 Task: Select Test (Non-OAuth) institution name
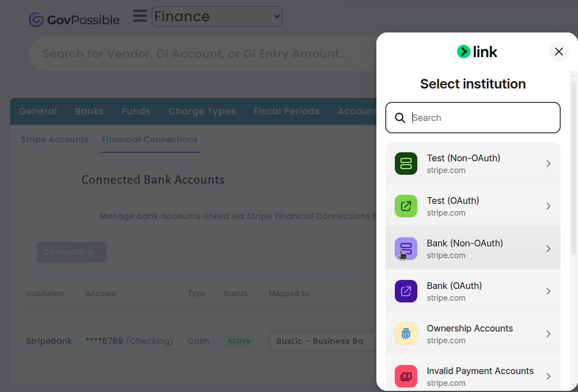pyautogui.click(x=463, y=158)
